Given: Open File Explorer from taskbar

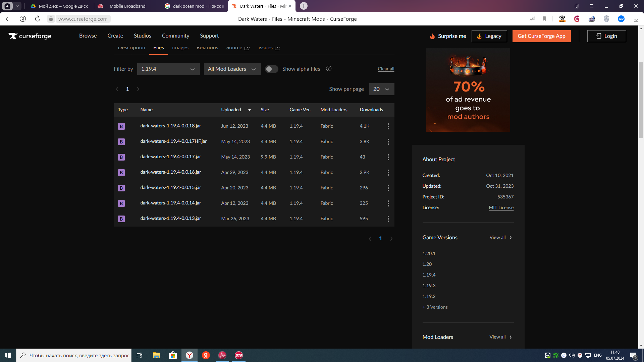Looking at the screenshot, I should pos(156,355).
